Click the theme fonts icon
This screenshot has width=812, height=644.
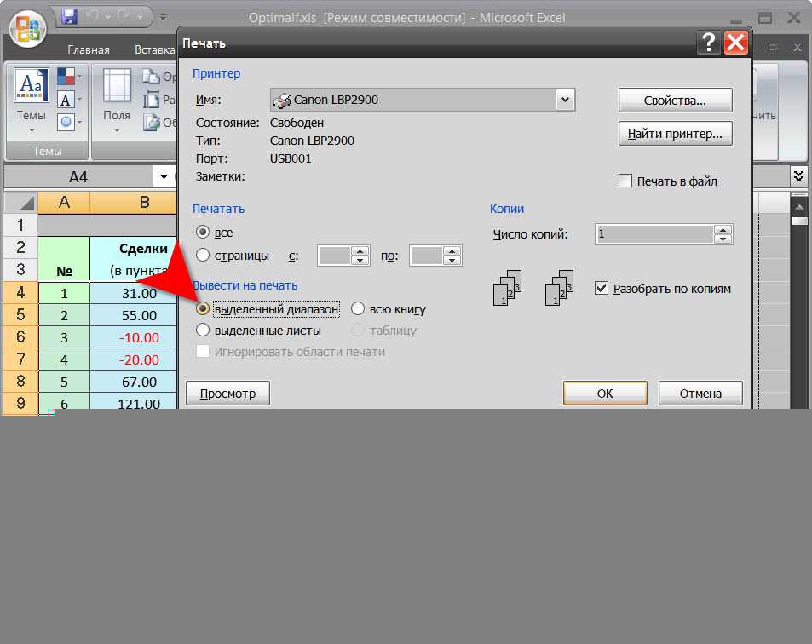pos(66,100)
